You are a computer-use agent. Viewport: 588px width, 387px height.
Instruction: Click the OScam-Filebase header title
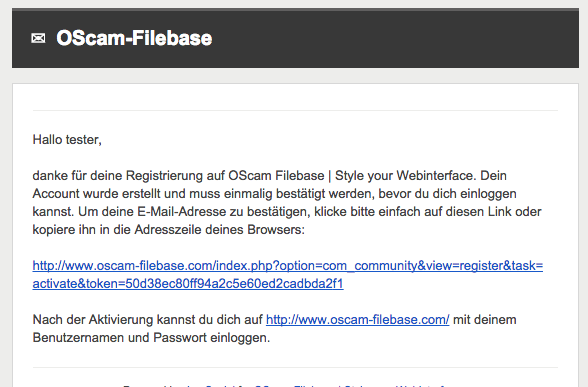tap(134, 38)
